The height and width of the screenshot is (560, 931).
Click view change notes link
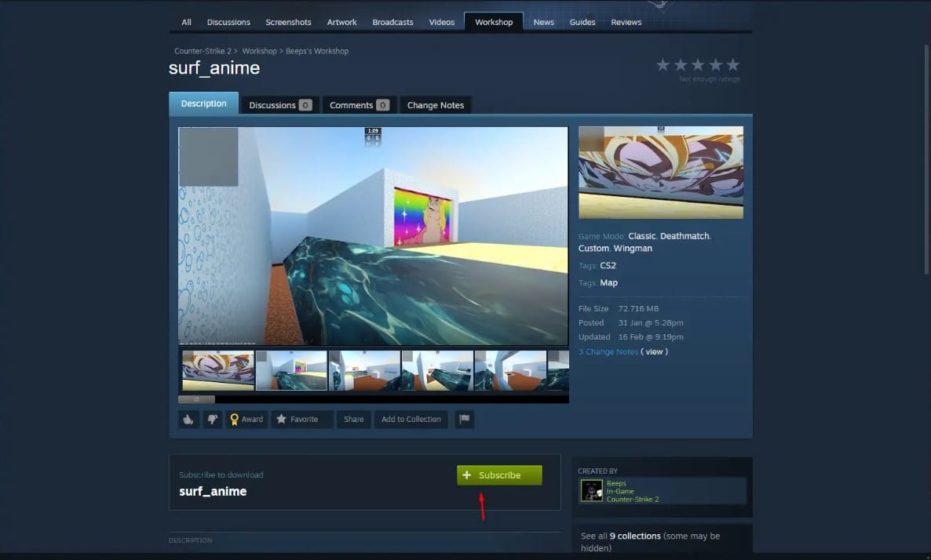655,352
